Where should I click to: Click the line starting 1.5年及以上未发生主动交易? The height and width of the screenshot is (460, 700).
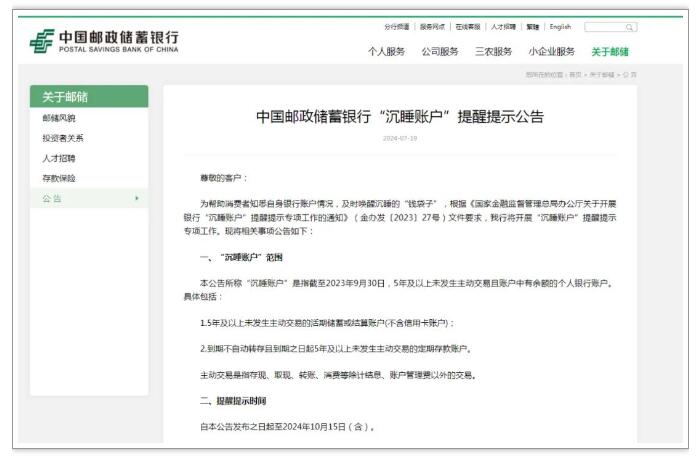[327, 323]
